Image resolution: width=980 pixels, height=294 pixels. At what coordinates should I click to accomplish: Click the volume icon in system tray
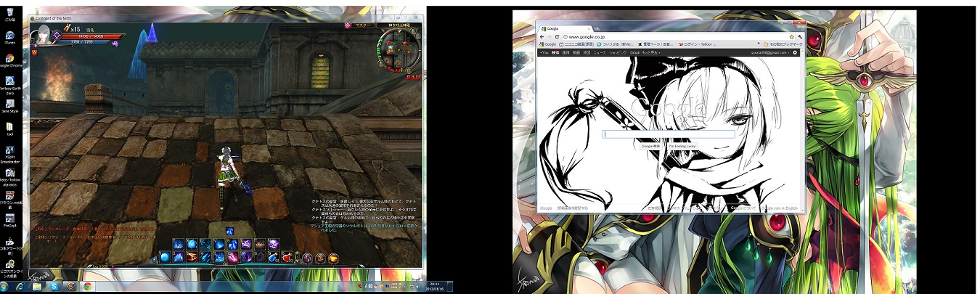417,287
